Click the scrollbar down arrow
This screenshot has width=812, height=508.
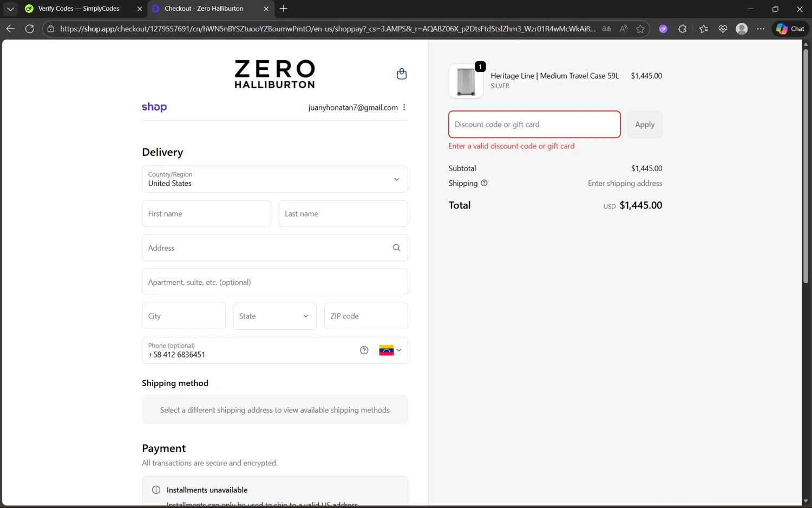point(806,502)
